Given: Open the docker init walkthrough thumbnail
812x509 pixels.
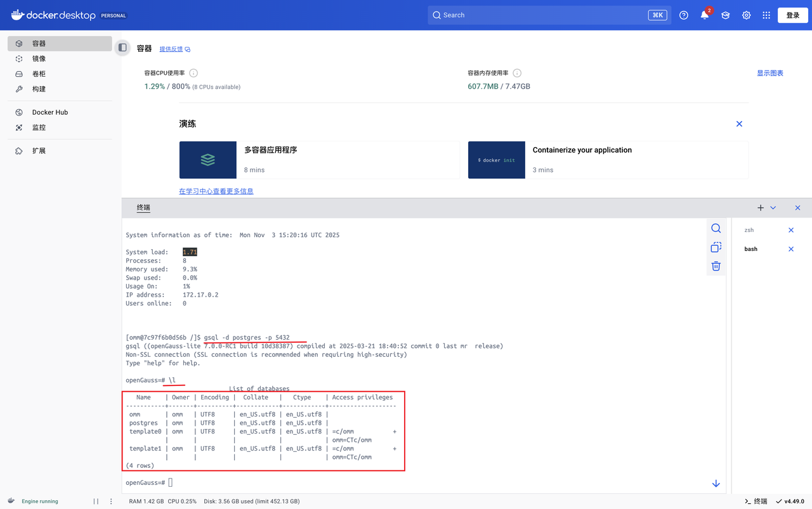Looking at the screenshot, I should click(x=497, y=160).
